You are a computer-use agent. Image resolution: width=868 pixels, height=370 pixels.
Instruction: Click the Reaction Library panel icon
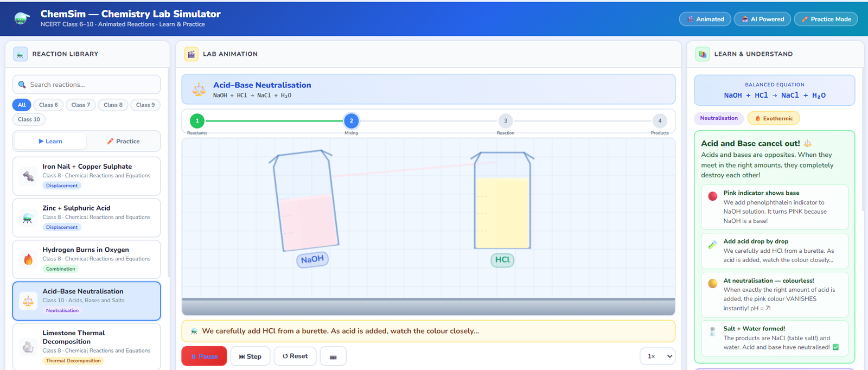point(20,54)
